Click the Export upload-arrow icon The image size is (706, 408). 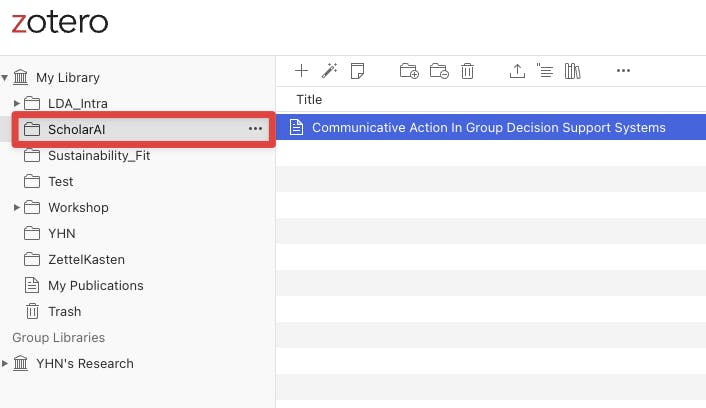click(x=517, y=71)
